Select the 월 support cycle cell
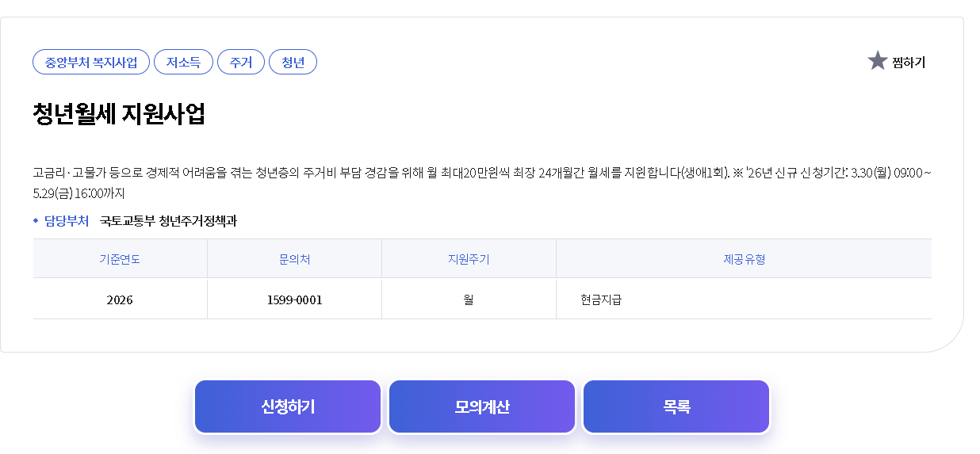This screenshot has height=454, width=980. 469,300
